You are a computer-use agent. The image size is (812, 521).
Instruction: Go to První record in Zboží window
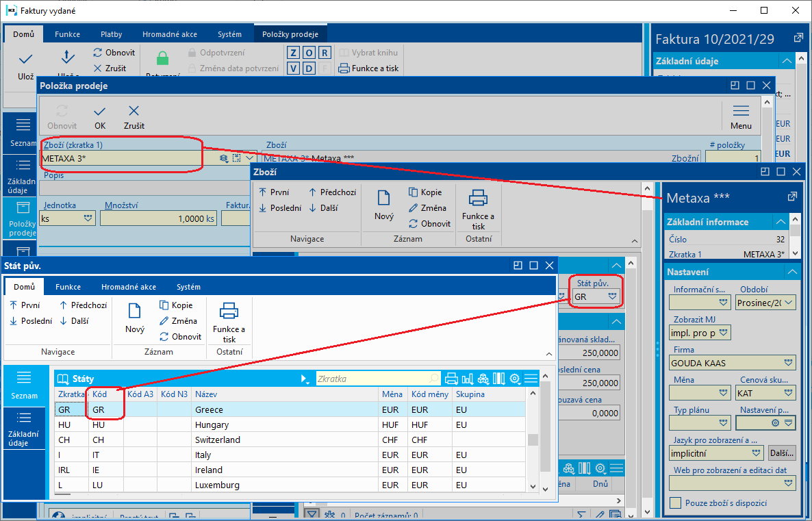(x=273, y=192)
